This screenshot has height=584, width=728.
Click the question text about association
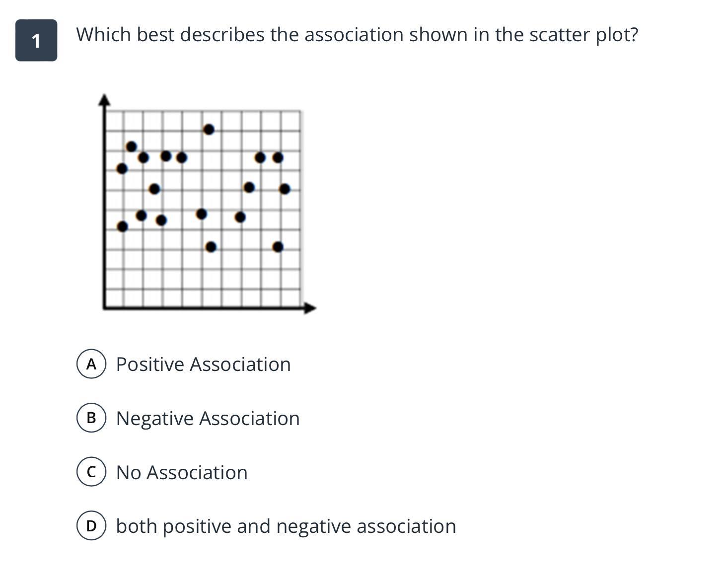click(357, 35)
